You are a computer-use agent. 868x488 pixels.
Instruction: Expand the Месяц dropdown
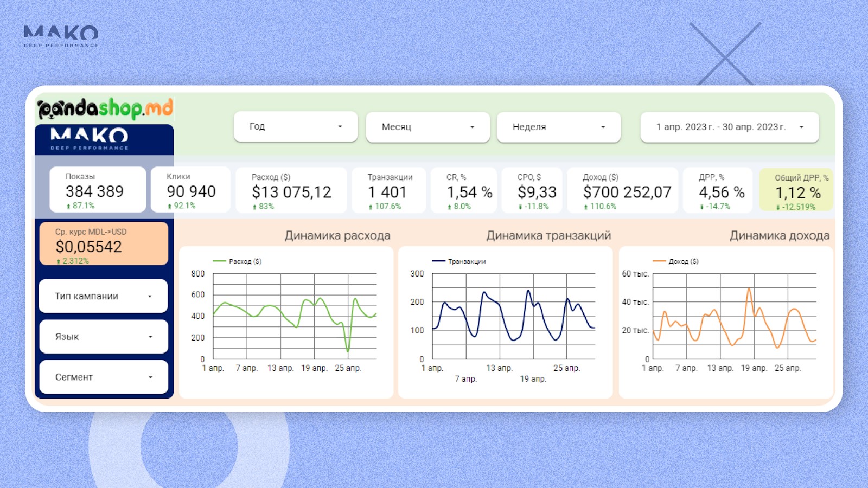tap(427, 127)
